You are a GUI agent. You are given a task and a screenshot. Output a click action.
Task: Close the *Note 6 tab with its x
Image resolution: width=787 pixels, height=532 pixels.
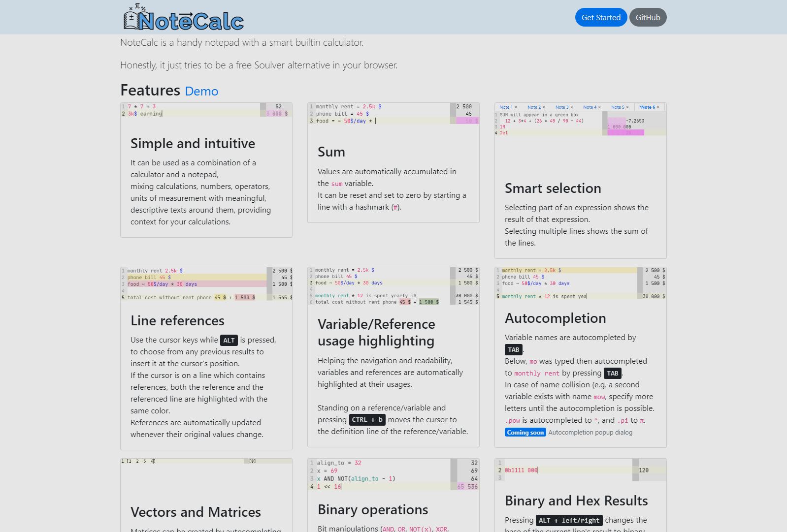coord(658,107)
